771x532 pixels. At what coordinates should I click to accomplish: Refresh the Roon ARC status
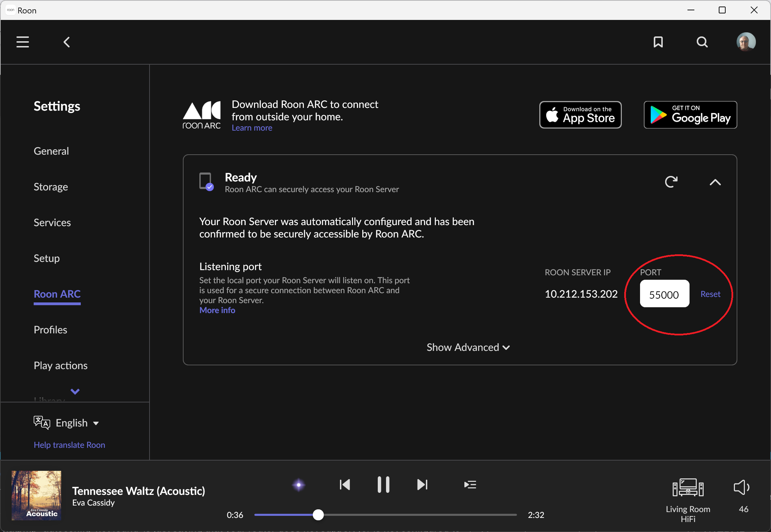pyautogui.click(x=671, y=182)
